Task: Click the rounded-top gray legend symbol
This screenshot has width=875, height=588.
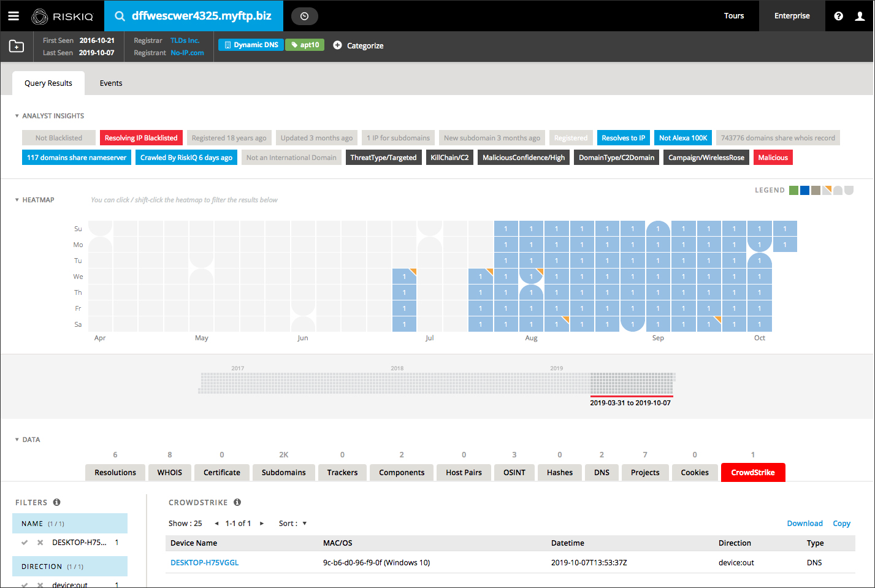Action: coord(838,190)
